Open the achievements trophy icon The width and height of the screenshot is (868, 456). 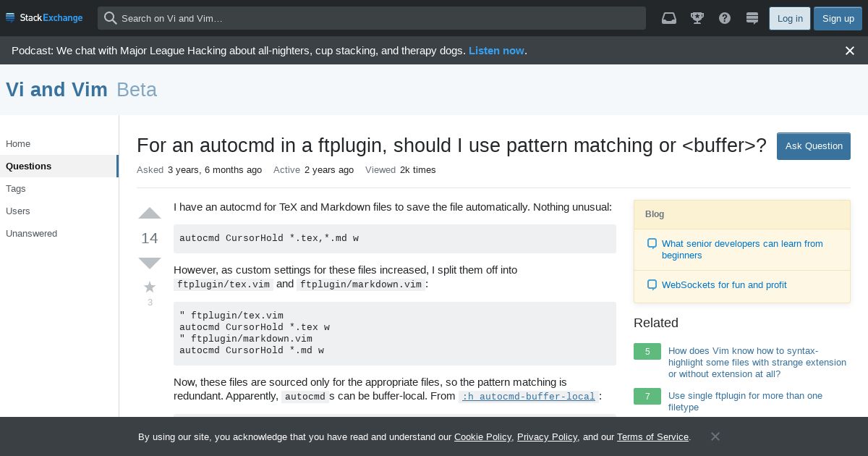pos(697,18)
